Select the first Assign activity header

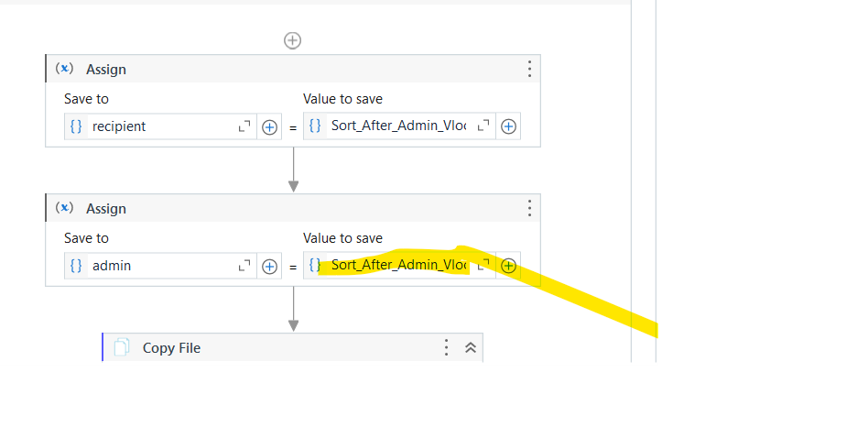tap(293, 69)
